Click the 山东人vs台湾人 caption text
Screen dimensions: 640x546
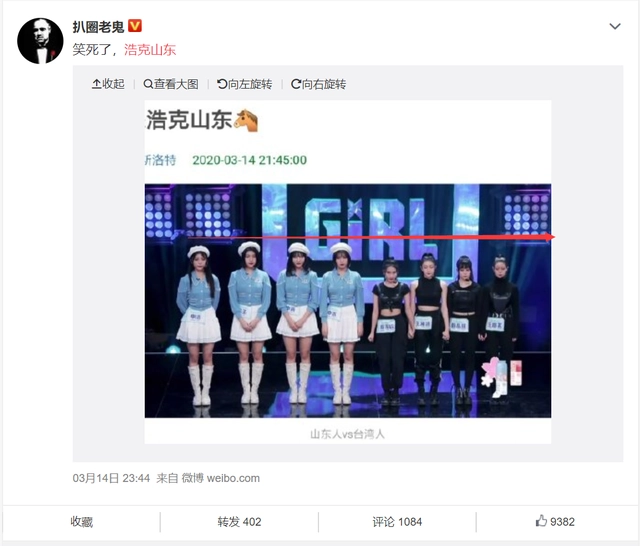pyautogui.click(x=347, y=434)
